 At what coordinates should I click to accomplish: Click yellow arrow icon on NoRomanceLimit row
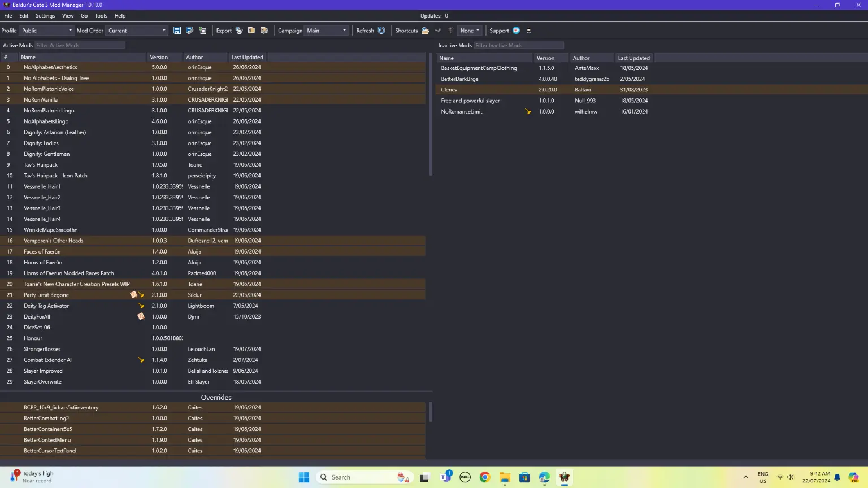[528, 111]
